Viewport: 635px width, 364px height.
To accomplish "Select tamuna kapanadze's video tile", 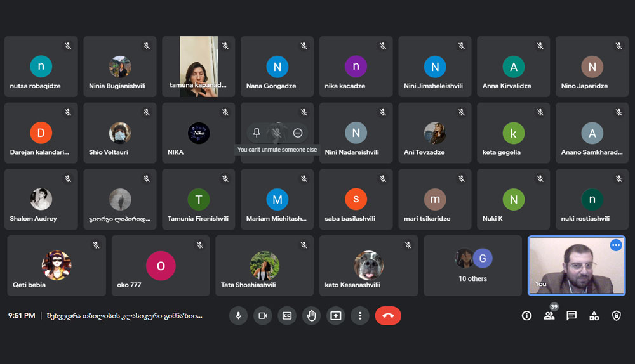I will click(x=198, y=67).
